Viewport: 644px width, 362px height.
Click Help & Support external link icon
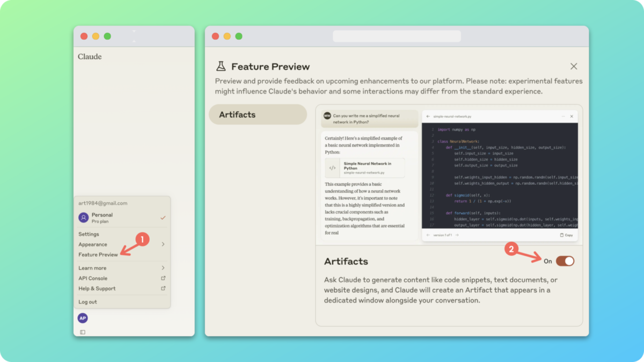pyautogui.click(x=163, y=288)
